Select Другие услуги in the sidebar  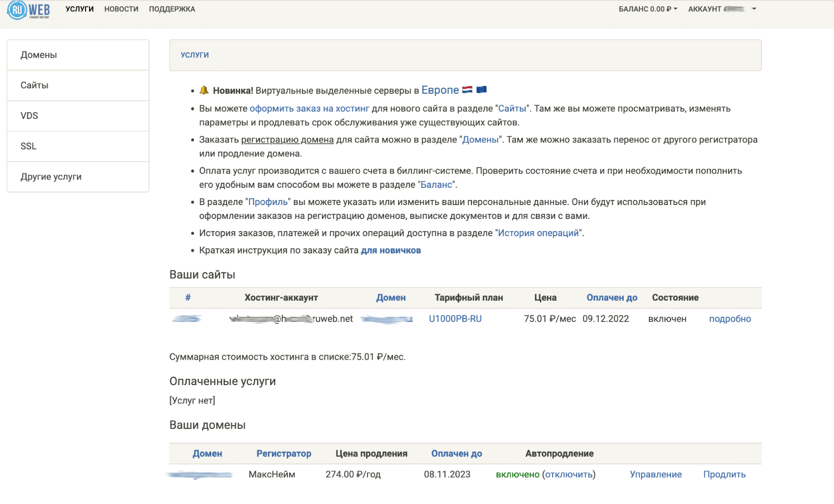point(78,177)
